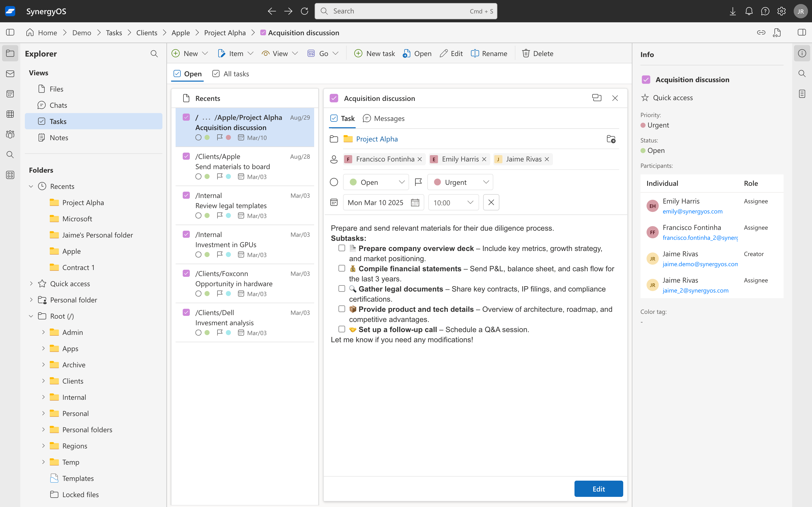Click the Quick access star in Info panel

click(645, 98)
